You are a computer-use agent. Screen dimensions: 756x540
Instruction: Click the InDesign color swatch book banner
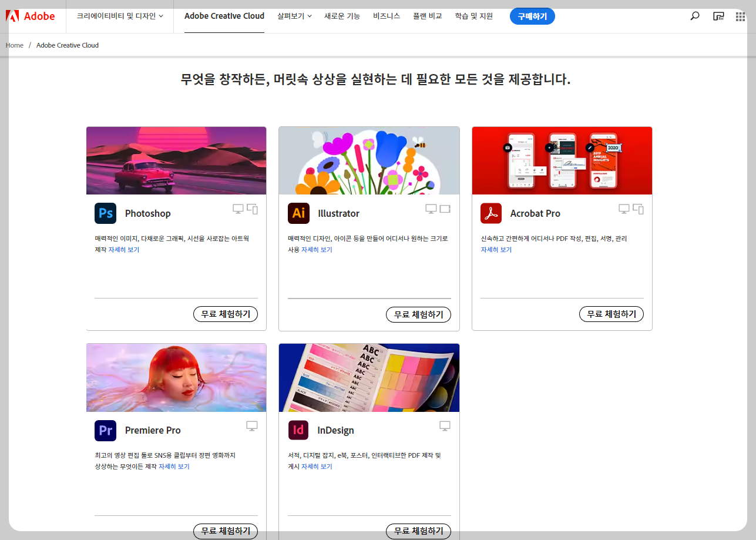click(369, 378)
